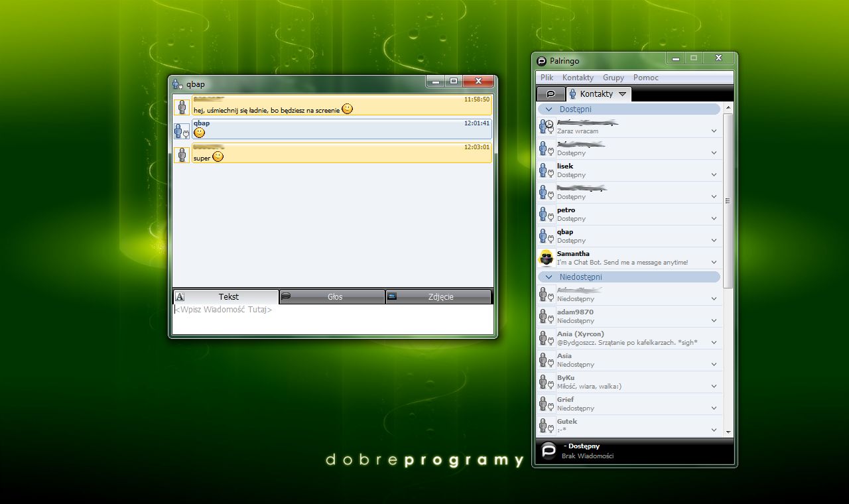Image resolution: width=849 pixels, height=504 pixels.
Task: Click 'I'm a Chat Bot' status text
Action: pos(622,263)
